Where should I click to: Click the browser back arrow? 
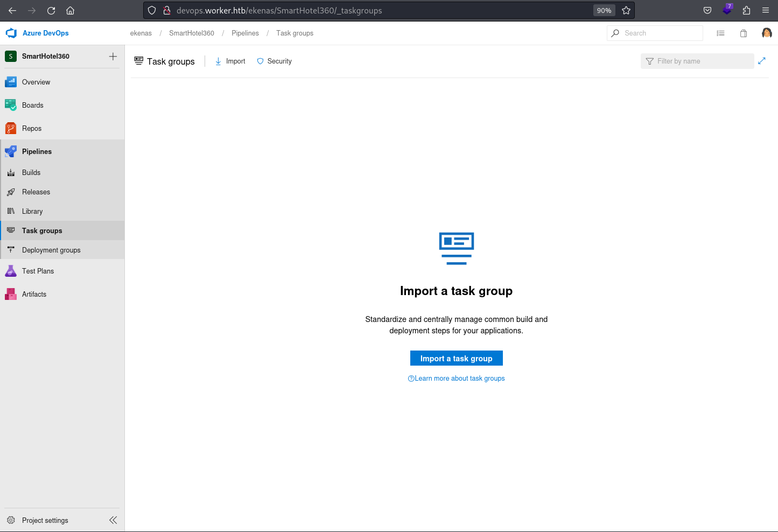pos(12,10)
